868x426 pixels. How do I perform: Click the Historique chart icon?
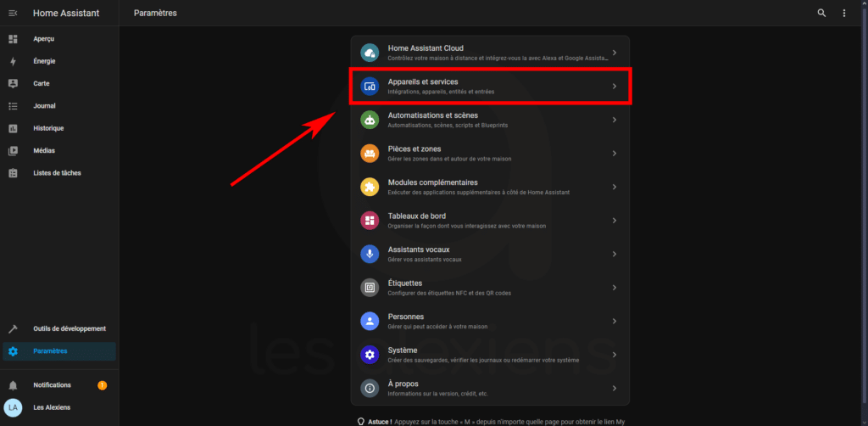(14, 128)
